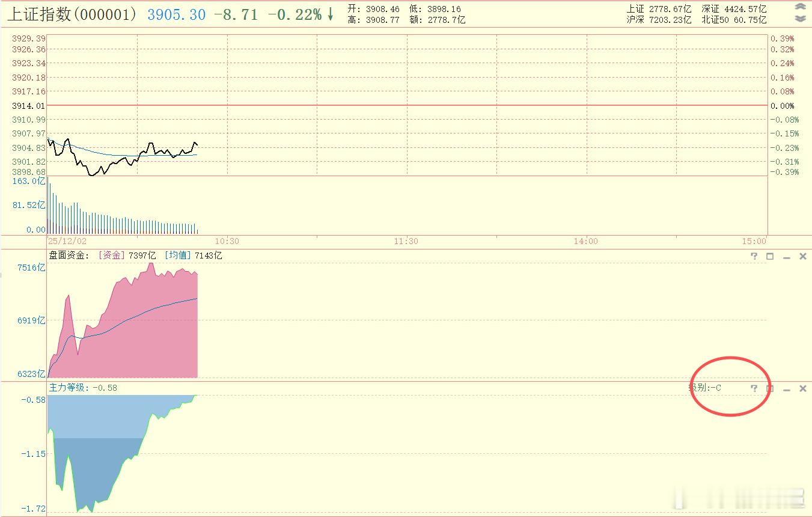The image size is (812, 517).
Task: Click the high price 高: 3908.77
Action: coord(373,20)
